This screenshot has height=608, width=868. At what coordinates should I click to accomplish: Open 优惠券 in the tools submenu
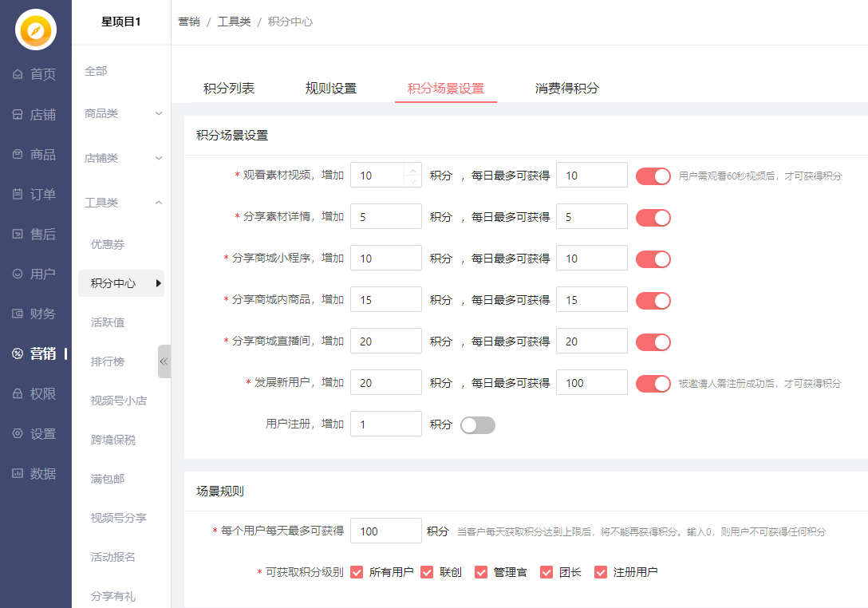click(108, 244)
